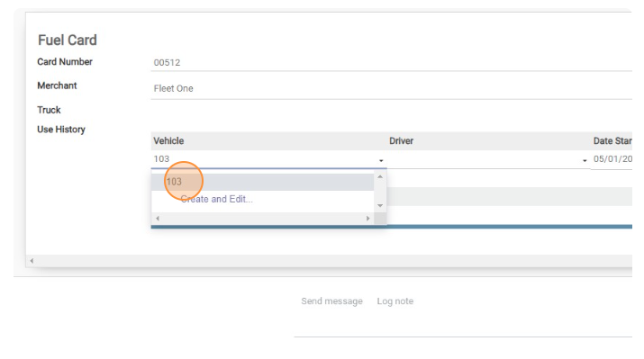644x359 pixels.
Task: Open the Driver field dropdown arrow
Action: [x=585, y=160]
